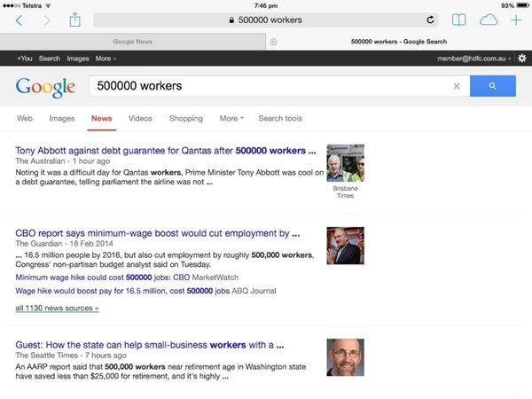
Task: Add a new tab with plus icon
Action: [516, 20]
